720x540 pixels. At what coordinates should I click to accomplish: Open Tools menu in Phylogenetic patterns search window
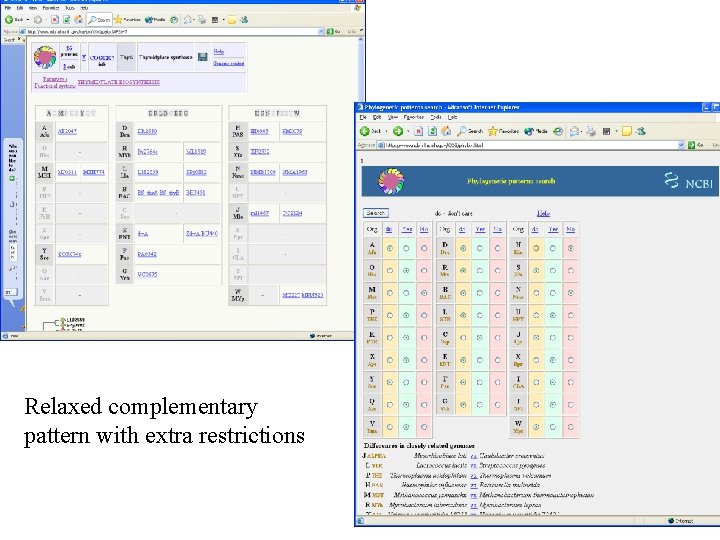(x=436, y=118)
